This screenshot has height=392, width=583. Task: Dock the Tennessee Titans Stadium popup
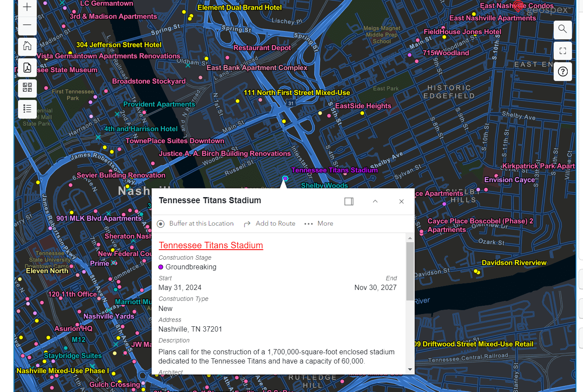tap(349, 201)
